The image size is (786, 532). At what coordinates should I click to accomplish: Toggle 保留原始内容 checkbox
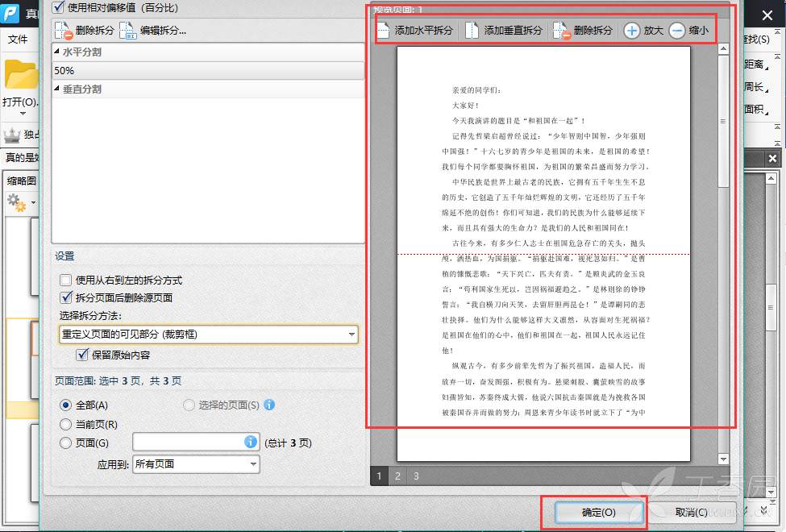(81, 355)
